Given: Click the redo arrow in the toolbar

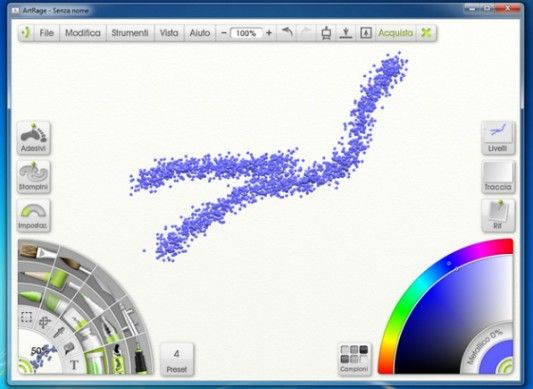Looking at the screenshot, I should pos(306,33).
